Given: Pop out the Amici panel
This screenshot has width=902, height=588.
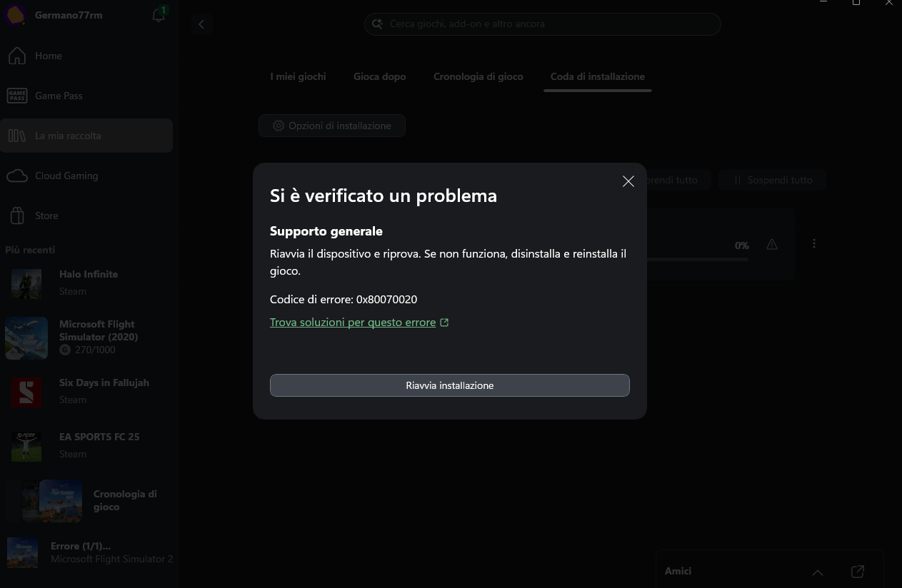Looking at the screenshot, I should pos(858,572).
